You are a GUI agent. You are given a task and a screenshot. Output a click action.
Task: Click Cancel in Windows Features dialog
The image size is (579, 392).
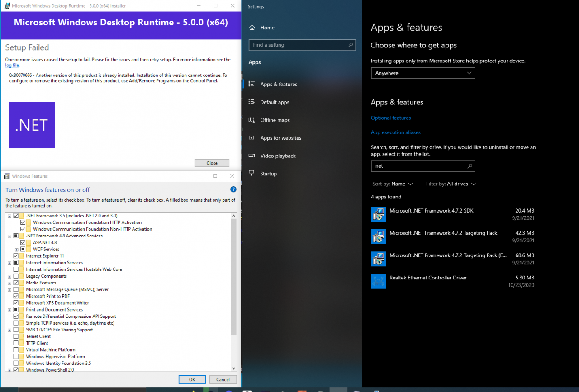click(223, 379)
